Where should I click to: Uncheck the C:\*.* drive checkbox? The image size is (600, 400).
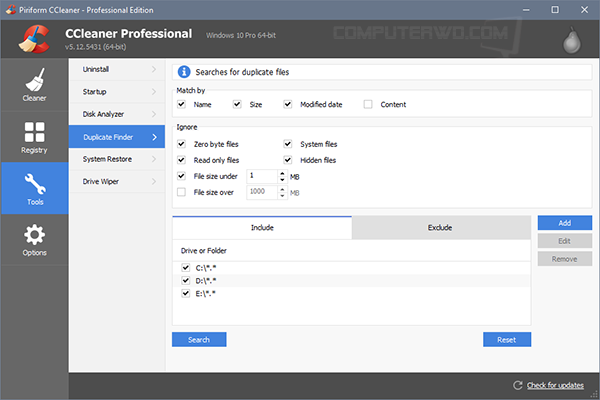[186, 268]
